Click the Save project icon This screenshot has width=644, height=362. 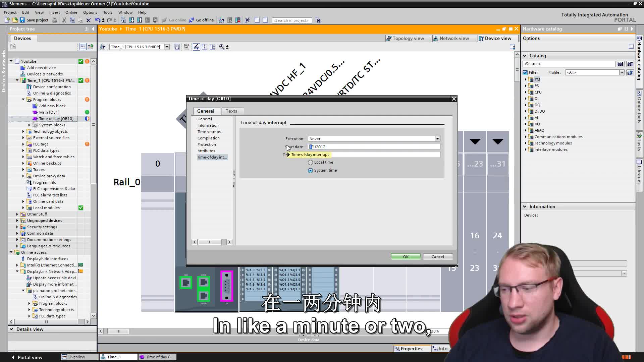[22, 20]
